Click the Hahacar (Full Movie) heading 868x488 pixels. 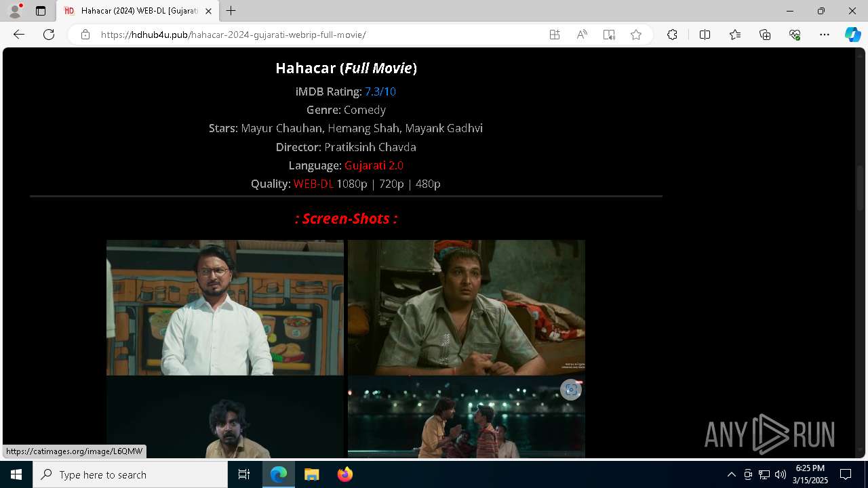coord(346,68)
